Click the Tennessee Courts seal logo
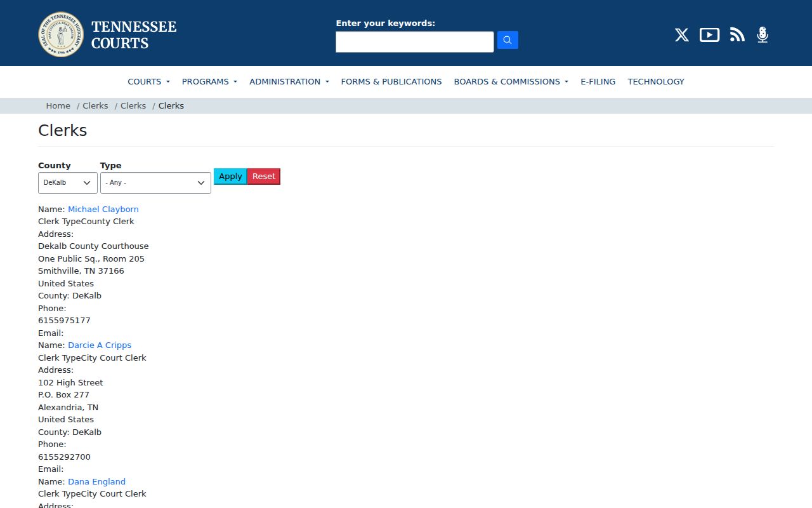 61,34
